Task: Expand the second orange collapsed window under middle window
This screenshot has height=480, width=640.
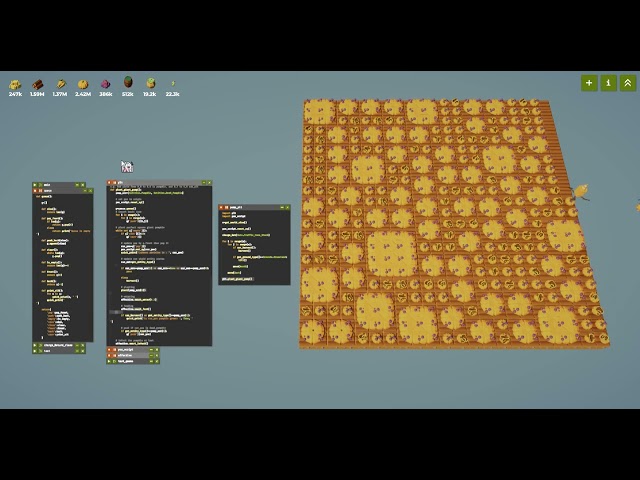Action: (151, 356)
